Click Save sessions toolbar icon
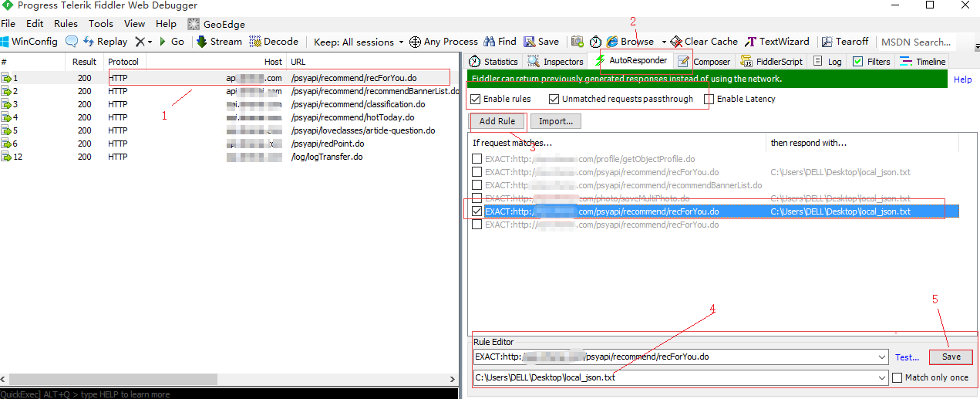Screen dimensions: 980x399 (541, 42)
